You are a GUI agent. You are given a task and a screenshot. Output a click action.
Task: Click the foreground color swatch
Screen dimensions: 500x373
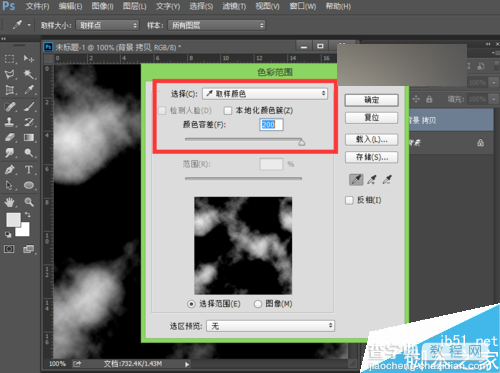(x=13, y=220)
